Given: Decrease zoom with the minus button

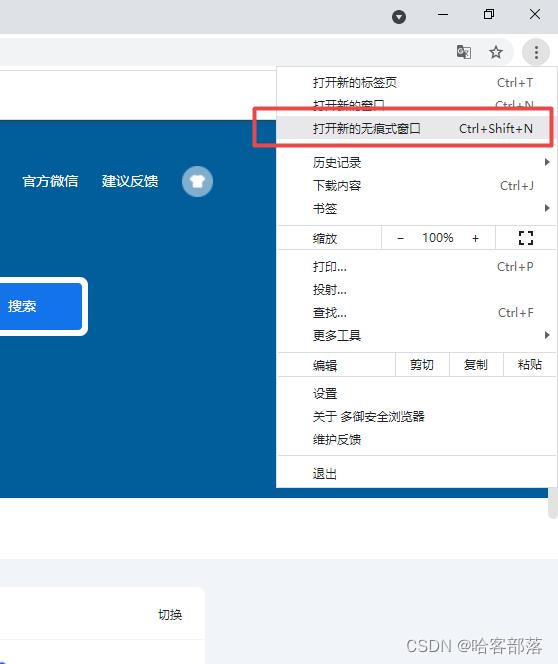Looking at the screenshot, I should [x=401, y=238].
